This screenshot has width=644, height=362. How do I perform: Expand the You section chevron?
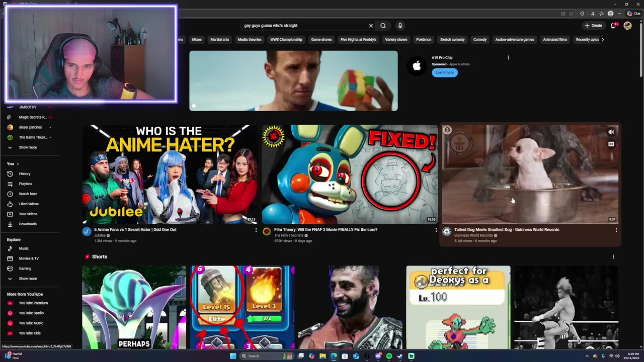pos(18,164)
